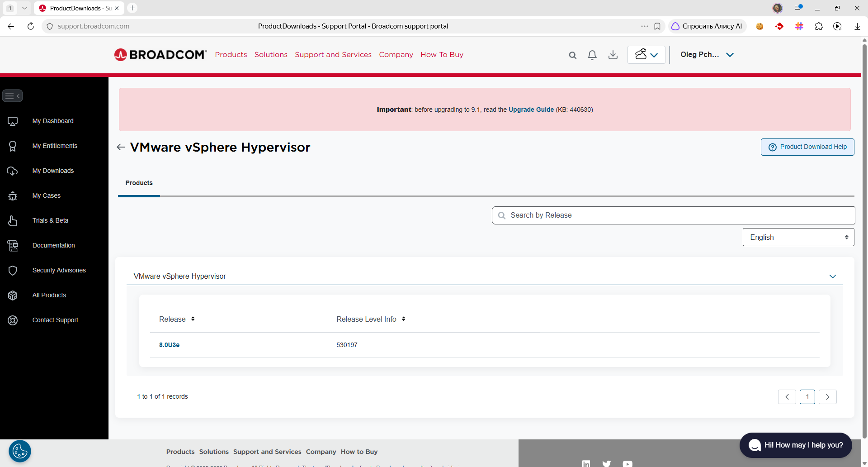Screen dimensions: 868x467
Task: Open the Documentation sidebar item
Action: [53, 245]
